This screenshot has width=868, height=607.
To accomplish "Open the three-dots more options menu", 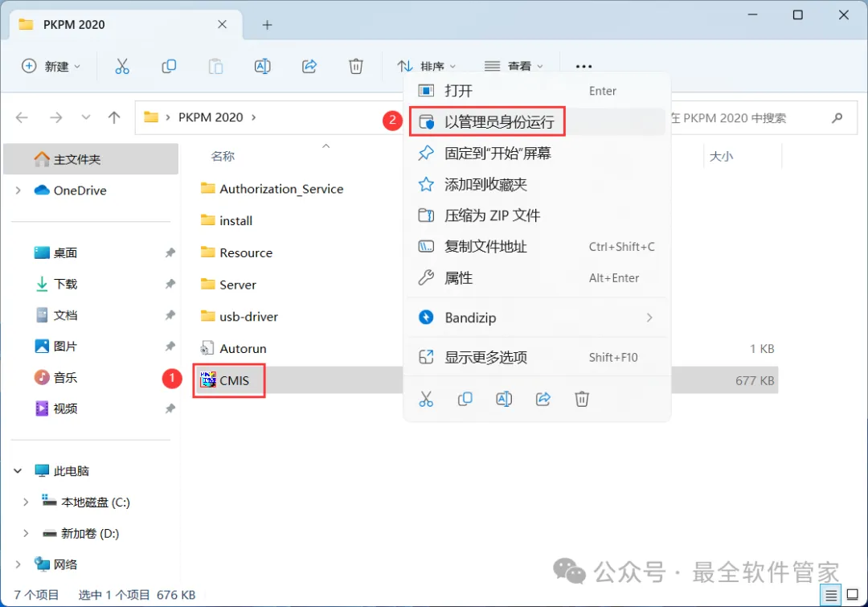I will pos(583,67).
